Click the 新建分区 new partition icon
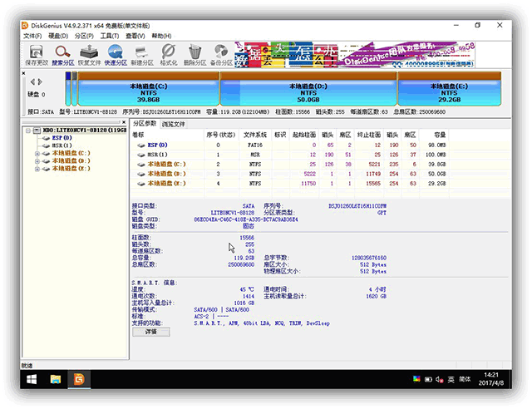The image size is (532, 409). pyautogui.click(x=142, y=55)
